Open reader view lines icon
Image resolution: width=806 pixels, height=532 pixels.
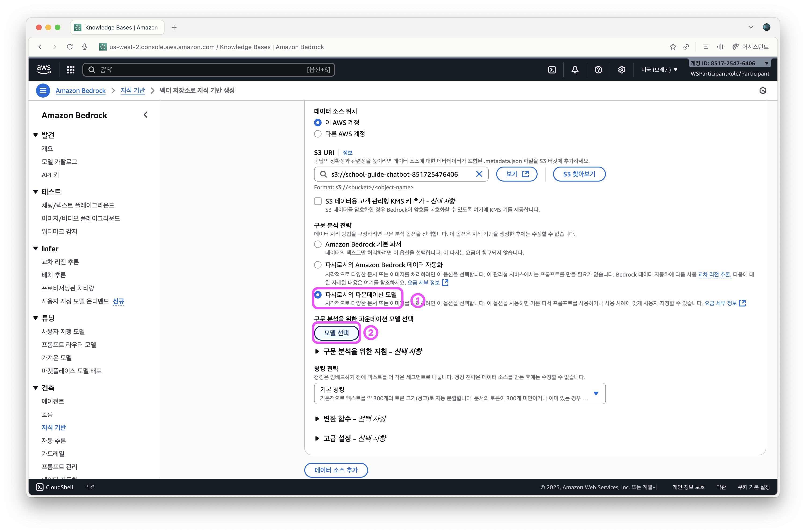(x=706, y=47)
